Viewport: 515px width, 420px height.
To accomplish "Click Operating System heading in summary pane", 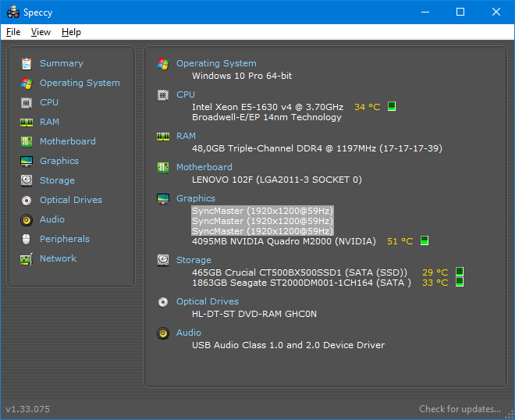I will [216, 63].
